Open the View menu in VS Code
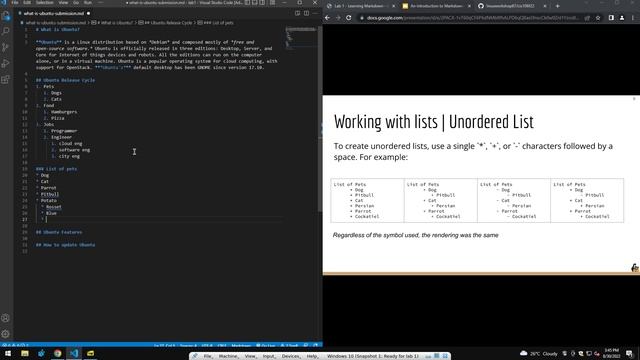Screen dimensions: 640x360 (63, 2)
